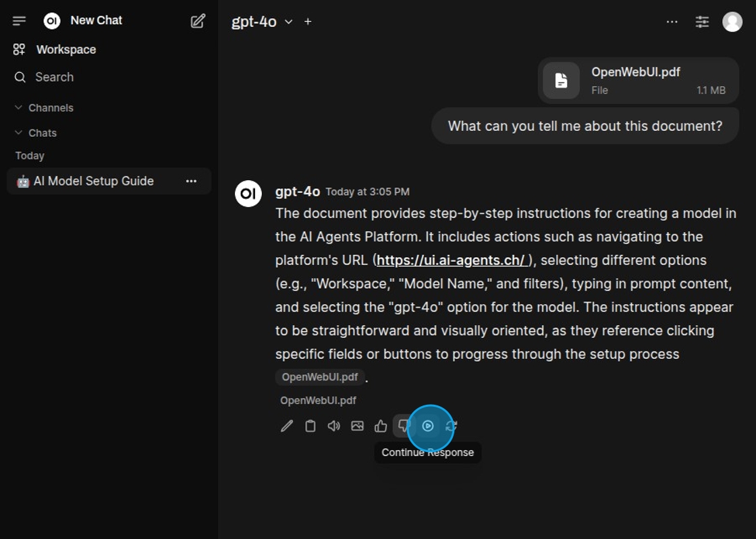Open options menu for AI Model Setup Guide
Image resolution: width=756 pixels, height=539 pixels.
[x=192, y=181]
